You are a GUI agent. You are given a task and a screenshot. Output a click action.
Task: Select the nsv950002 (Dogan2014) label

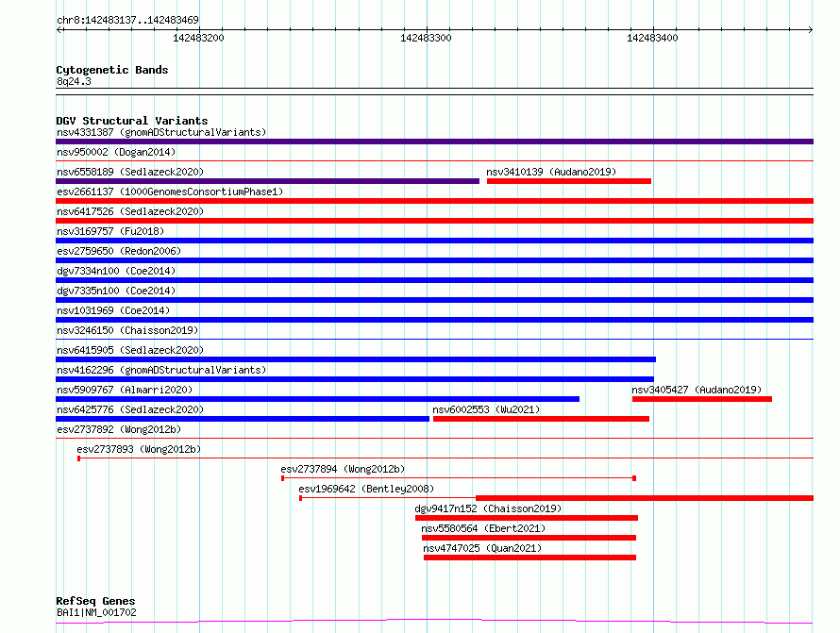[x=116, y=152]
